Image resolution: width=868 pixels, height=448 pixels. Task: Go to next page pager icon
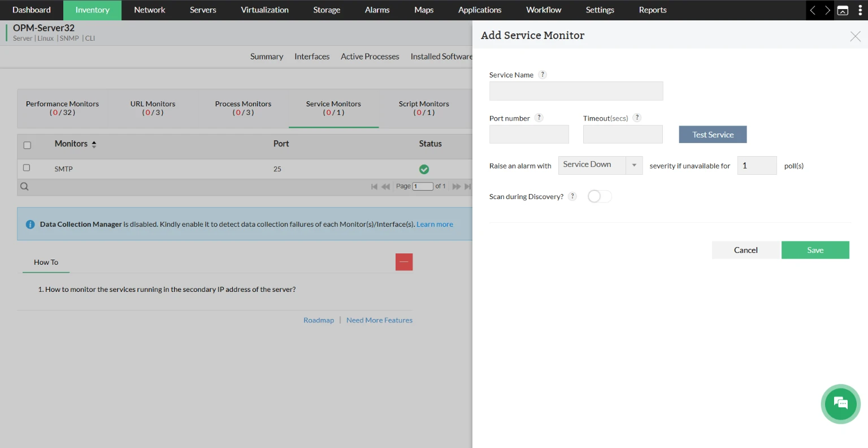pos(457,186)
